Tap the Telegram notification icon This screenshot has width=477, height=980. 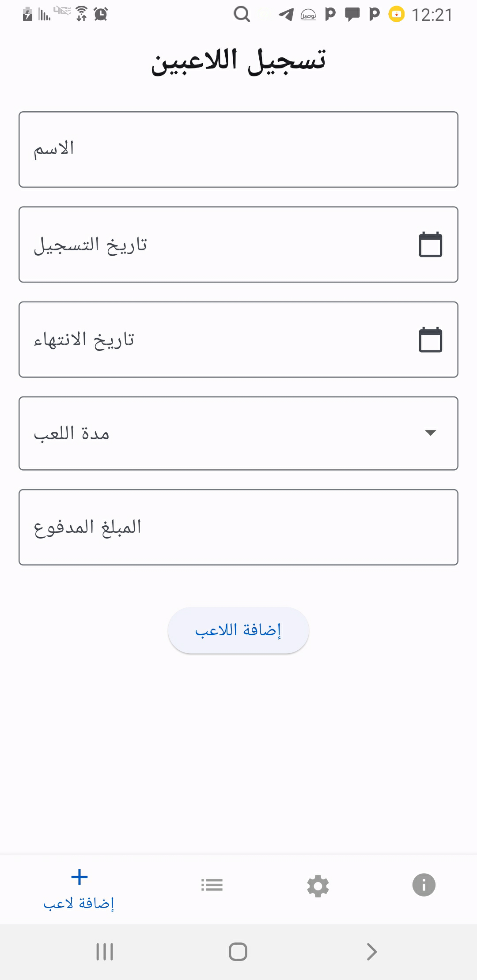[286, 15]
